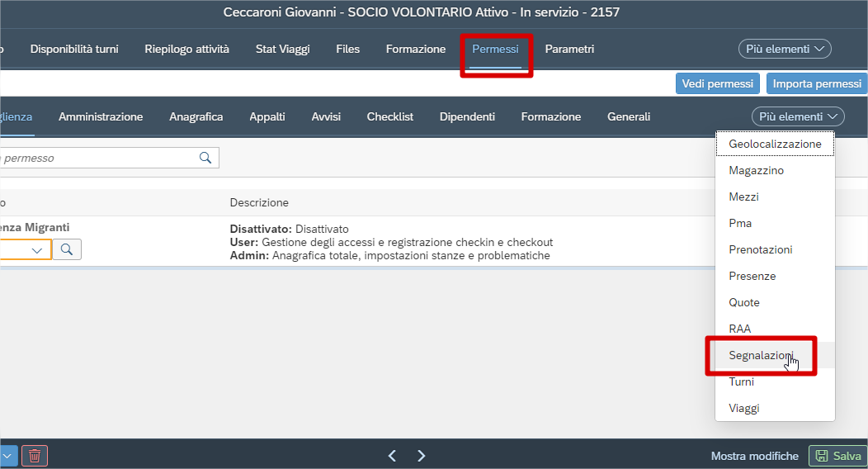The height and width of the screenshot is (469, 868).
Task: Toggle the category Più elementi dropdown
Action: pyautogui.click(x=798, y=116)
